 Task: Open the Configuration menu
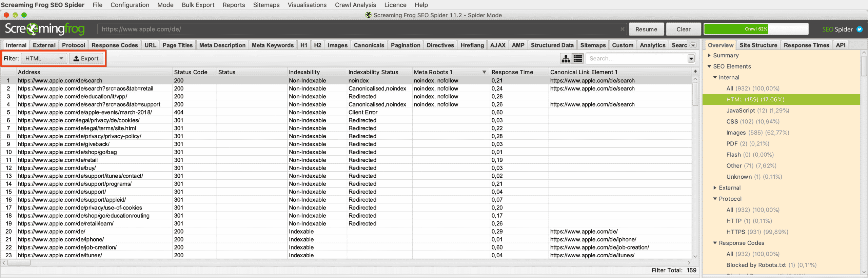[130, 5]
